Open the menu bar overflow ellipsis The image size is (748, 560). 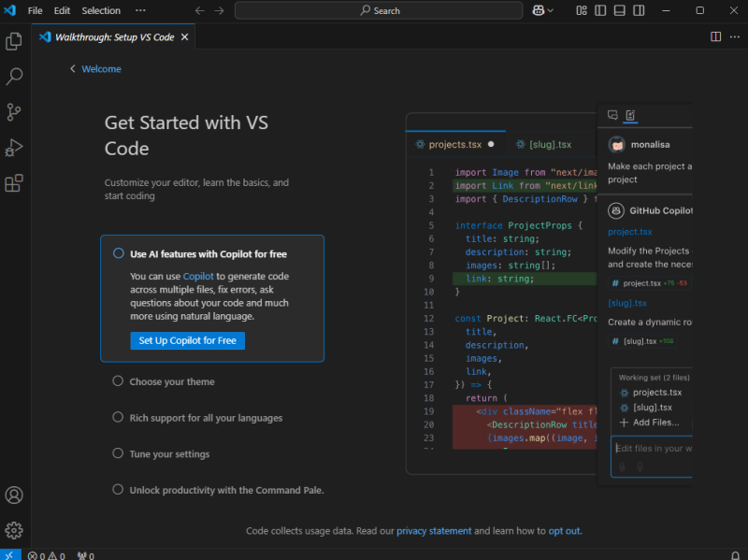click(x=140, y=10)
